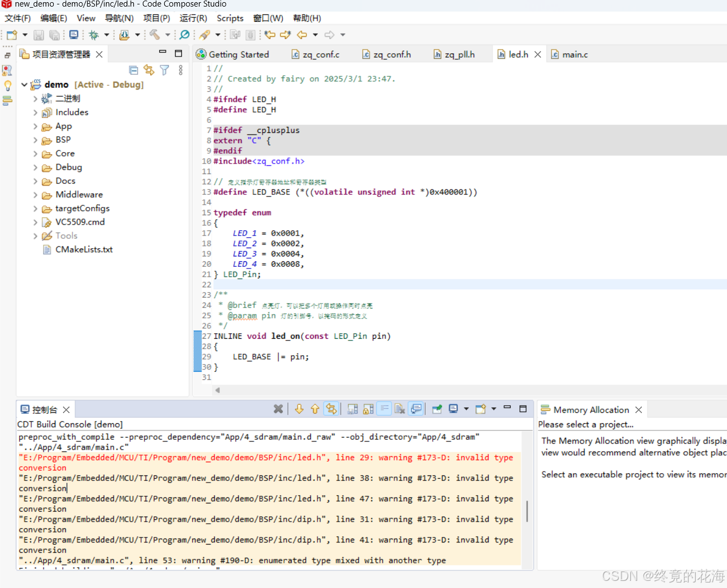Click Collapse All in project explorer
Screen dimensions: 727x588
click(x=133, y=70)
